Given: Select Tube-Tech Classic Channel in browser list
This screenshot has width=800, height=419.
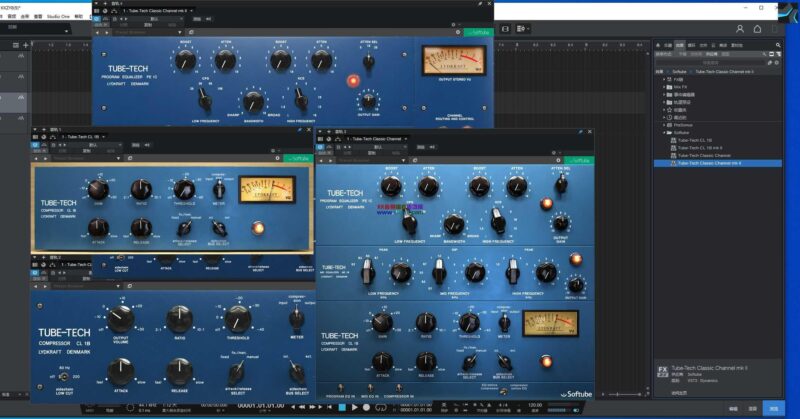Looking at the screenshot, I should 704,156.
